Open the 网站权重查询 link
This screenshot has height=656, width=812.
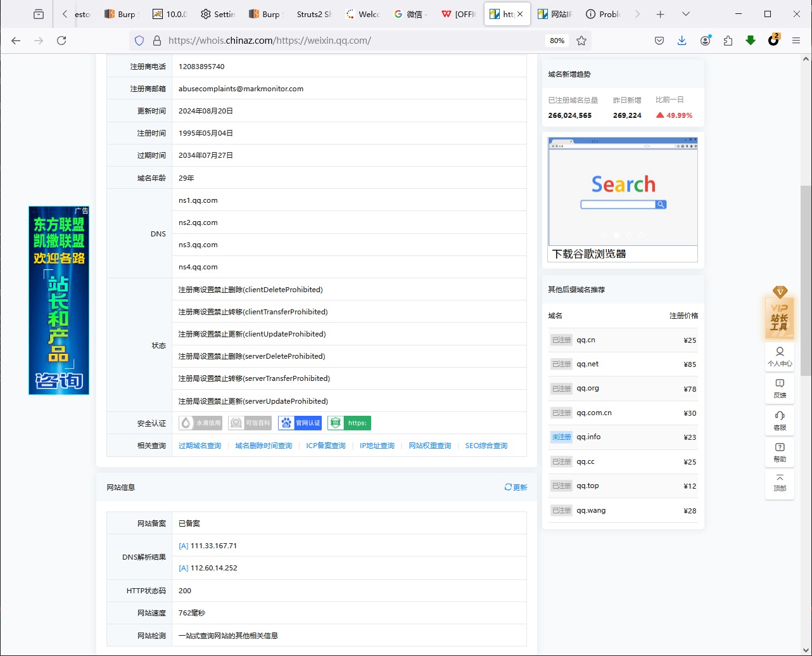click(x=429, y=446)
